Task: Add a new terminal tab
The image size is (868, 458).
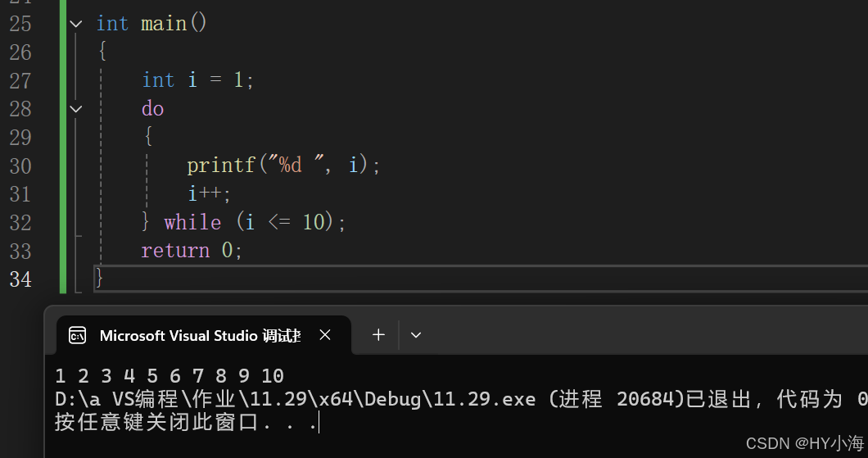Action: point(378,335)
